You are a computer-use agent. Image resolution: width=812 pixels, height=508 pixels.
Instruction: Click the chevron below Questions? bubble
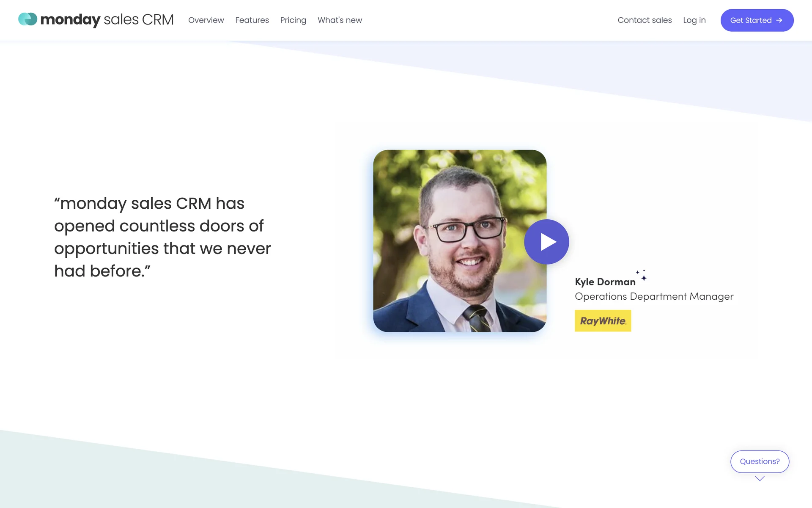click(x=760, y=479)
